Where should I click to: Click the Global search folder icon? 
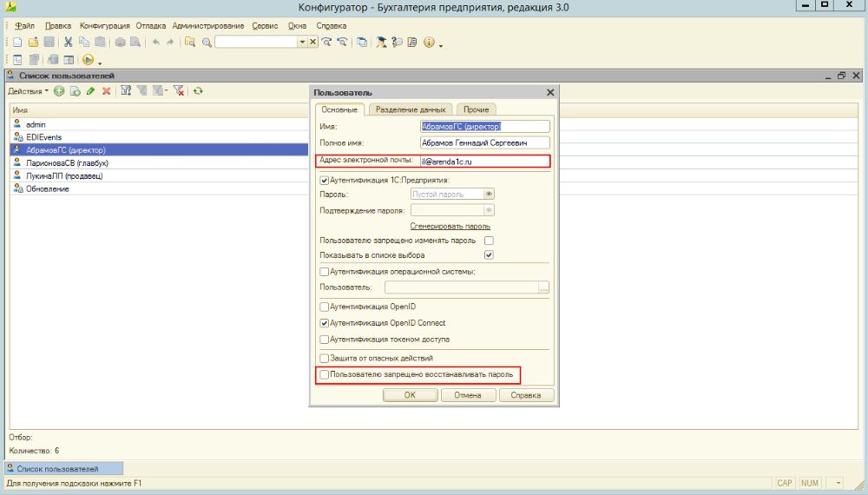coord(190,42)
